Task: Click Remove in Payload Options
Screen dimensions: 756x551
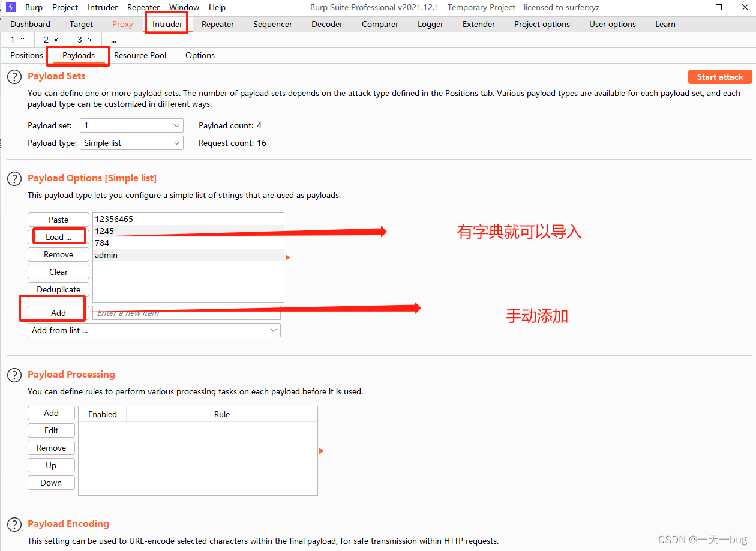Action: pyautogui.click(x=59, y=254)
